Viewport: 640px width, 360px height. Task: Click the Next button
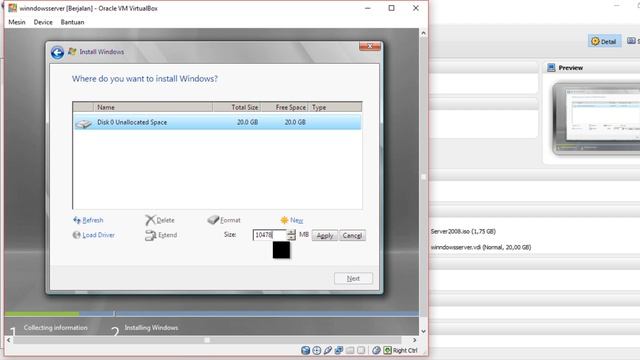coord(353,278)
